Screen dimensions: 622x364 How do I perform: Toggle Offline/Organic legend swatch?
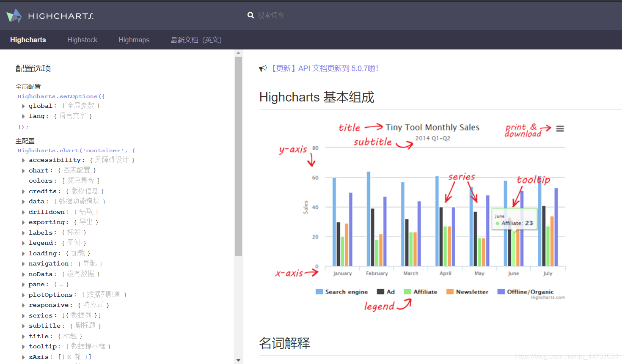click(501, 292)
